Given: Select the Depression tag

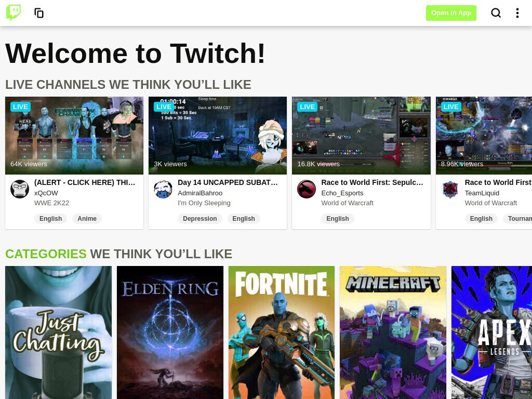Looking at the screenshot, I should 200,219.
